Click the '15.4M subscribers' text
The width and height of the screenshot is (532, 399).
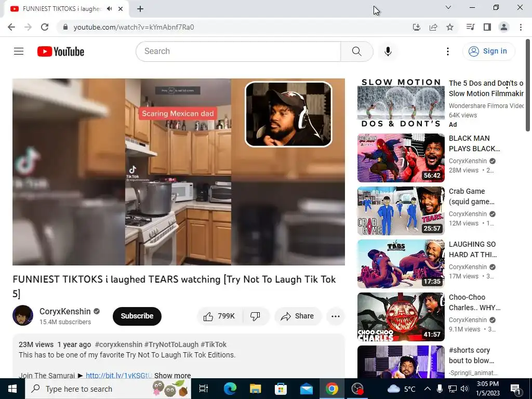point(65,322)
